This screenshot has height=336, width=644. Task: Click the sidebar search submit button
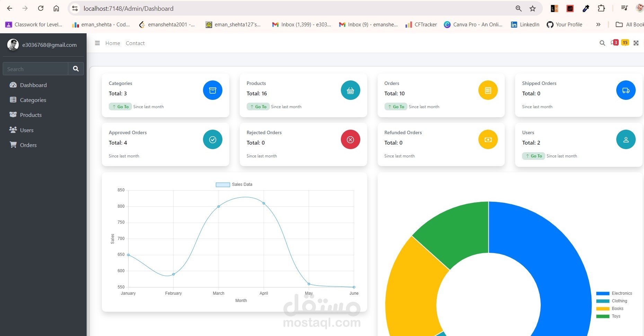click(x=76, y=69)
